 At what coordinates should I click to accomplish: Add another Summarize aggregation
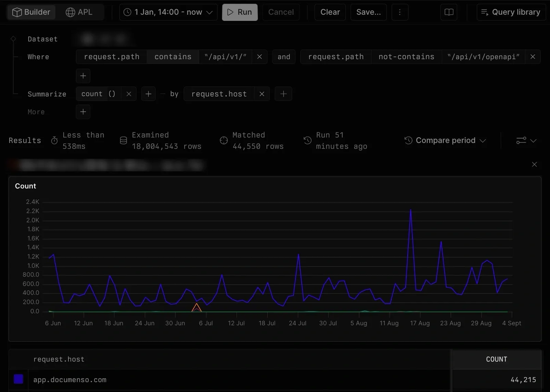coord(148,94)
